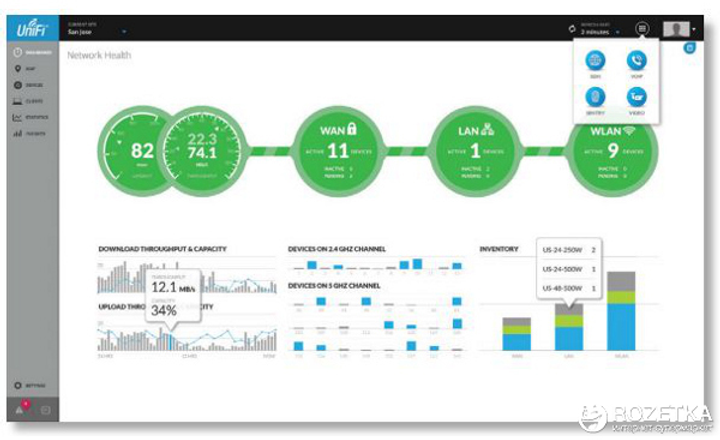Select the WAN 11 devices circle
This screenshot has width=720, height=440.
[338, 152]
